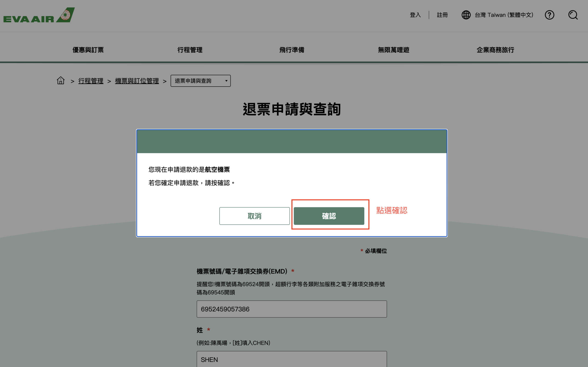The width and height of the screenshot is (588, 367).
Task: Click the 註冊 link
Action: (442, 15)
